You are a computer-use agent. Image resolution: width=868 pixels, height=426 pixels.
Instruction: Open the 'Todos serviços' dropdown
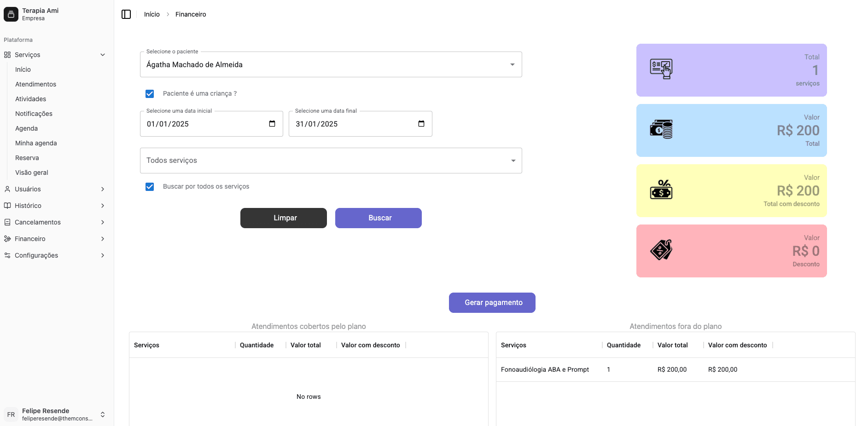point(331,161)
